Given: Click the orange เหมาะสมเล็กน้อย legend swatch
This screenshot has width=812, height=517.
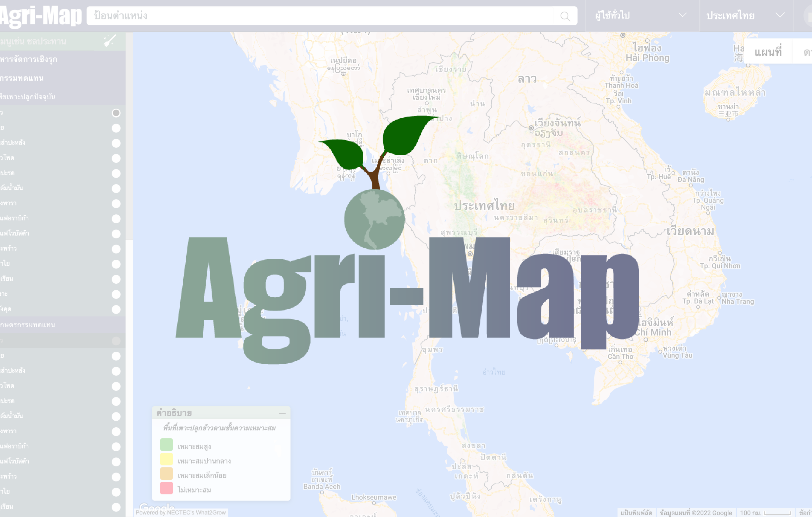Looking at the screenshot, I should pos(166,474).
